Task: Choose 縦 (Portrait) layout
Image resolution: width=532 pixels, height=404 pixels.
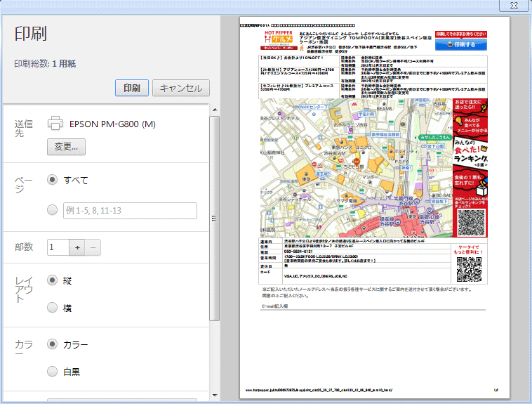Action: click(x=52, y=280)
